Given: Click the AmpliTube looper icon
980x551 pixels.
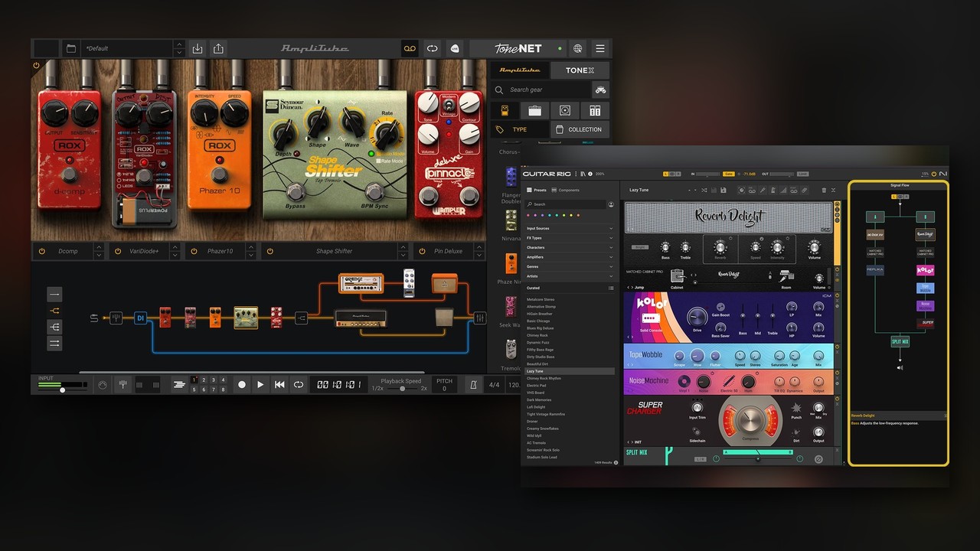Looking at the screenshot, I should coord(433,48).
